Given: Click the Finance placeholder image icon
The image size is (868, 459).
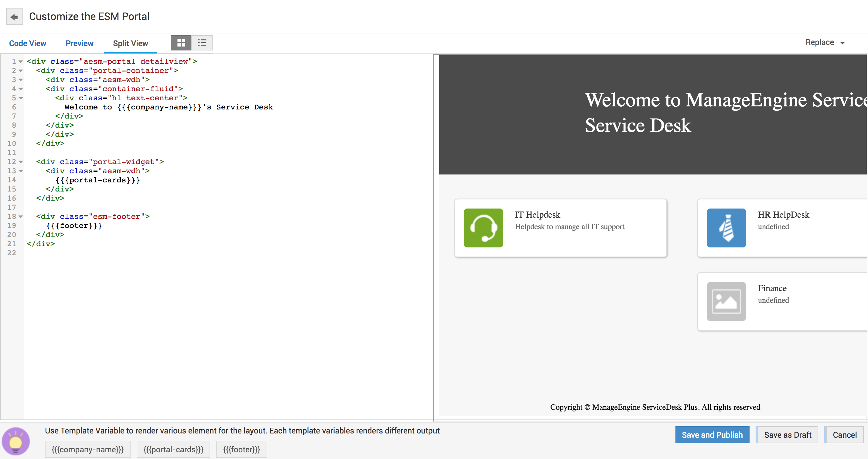Looking at the screenshot, I should point(726,302).
